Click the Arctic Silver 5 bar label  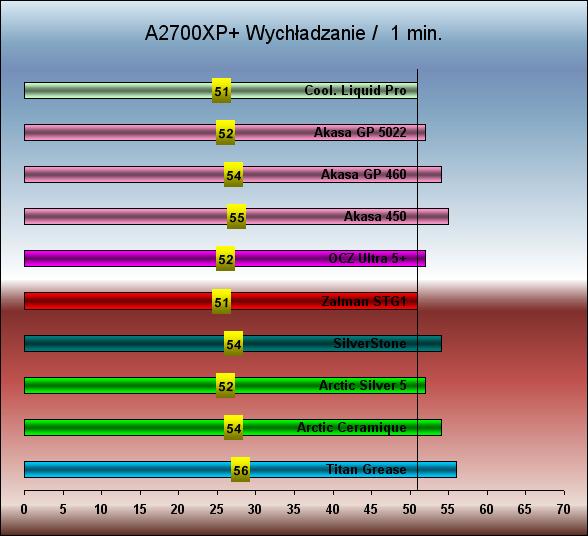tap(363, 385)
